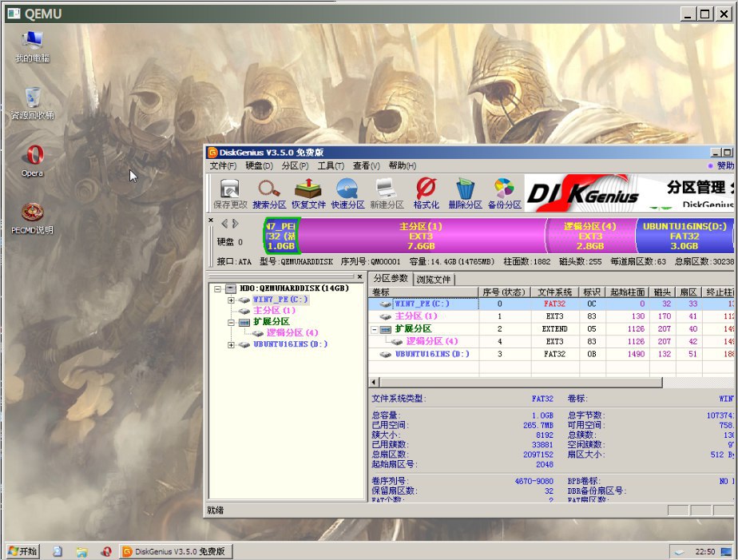The height and width of the screenshot is (560, 738).
Task: Select the WIN7_PE 1.0GB partition block
Action: click(281, 236)
